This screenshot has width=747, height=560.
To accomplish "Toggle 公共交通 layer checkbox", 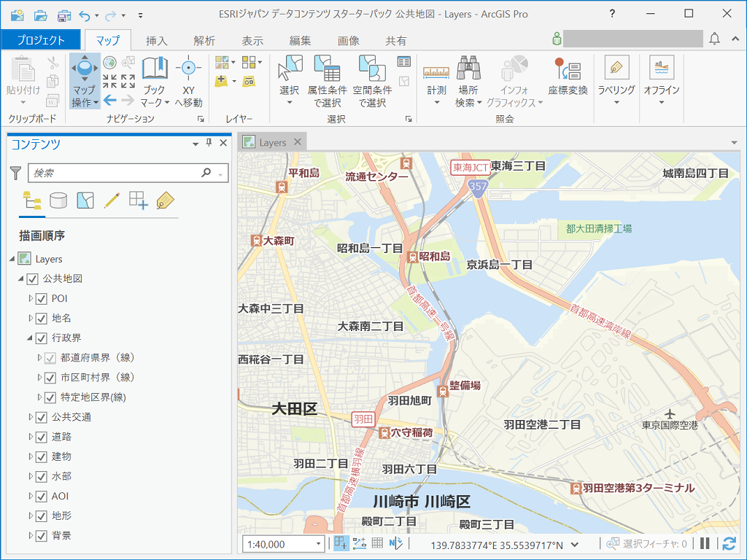I will point(42,418).
